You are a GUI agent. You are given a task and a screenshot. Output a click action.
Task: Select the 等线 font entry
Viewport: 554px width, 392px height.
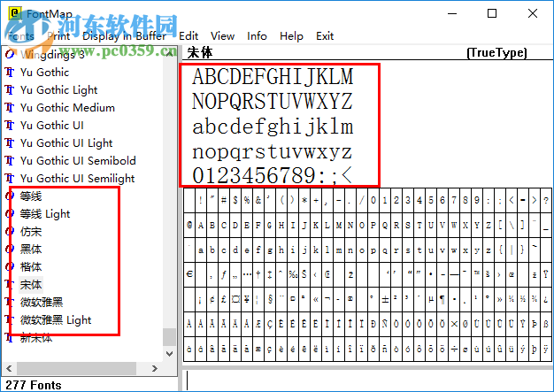(31, 196)
